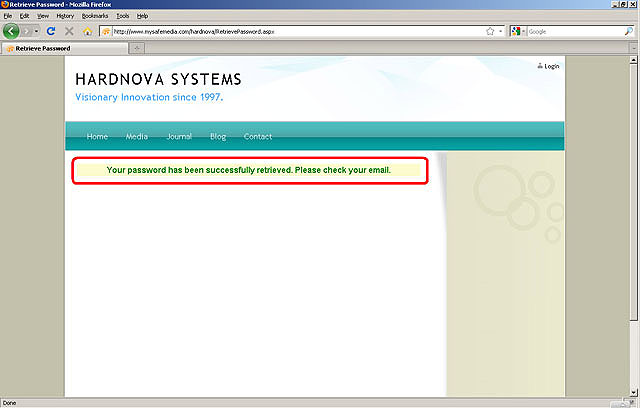Open the Journal navigation link
This screenshot has width=640, height=408.
pyautogui.click(x=179, y=136)
